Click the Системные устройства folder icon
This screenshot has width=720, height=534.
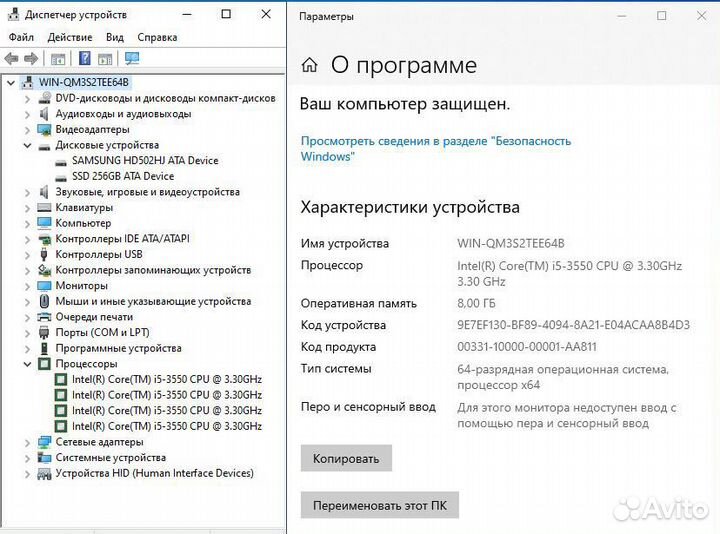45,457
